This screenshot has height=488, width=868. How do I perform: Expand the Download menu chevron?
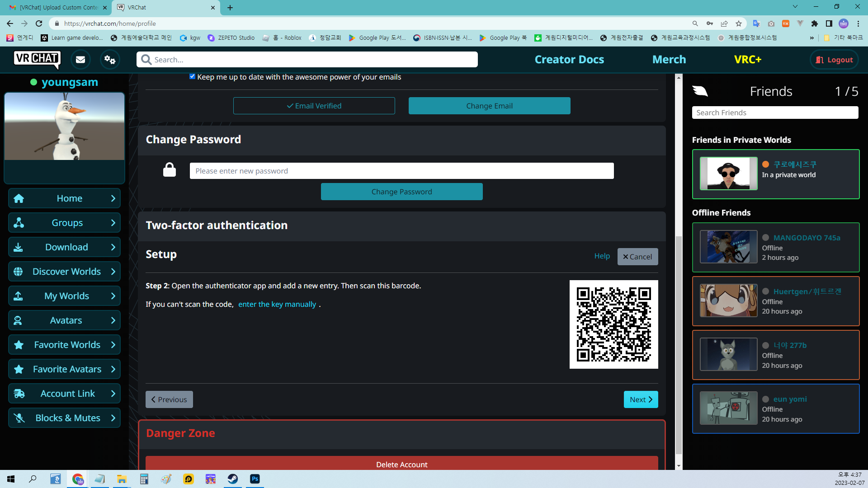coord(113,247)
